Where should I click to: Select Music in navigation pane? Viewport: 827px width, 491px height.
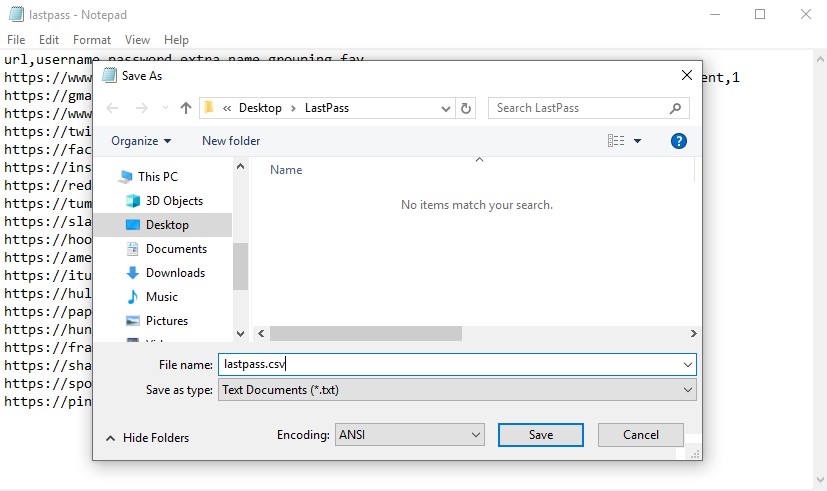coord(161,297)
